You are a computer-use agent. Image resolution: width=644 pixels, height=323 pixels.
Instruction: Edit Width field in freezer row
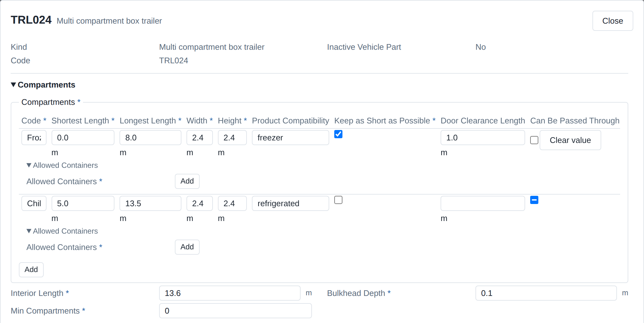(x=200, y=138)
